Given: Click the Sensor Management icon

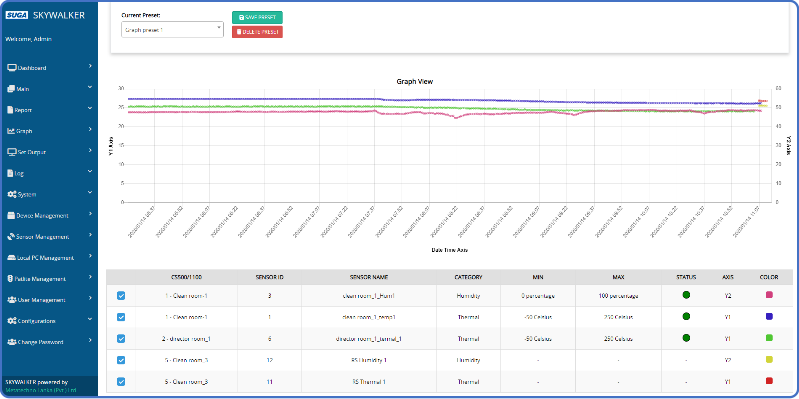Looking at the screenshot, I should (11, 237).
